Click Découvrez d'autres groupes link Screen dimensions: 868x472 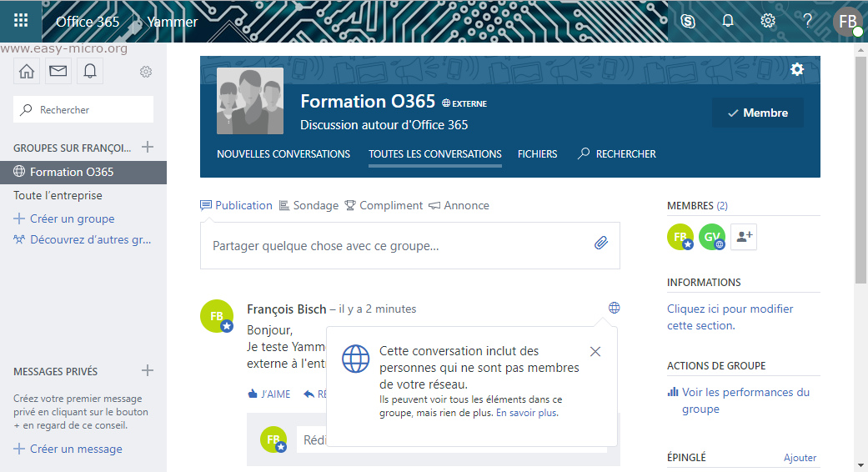82,239
